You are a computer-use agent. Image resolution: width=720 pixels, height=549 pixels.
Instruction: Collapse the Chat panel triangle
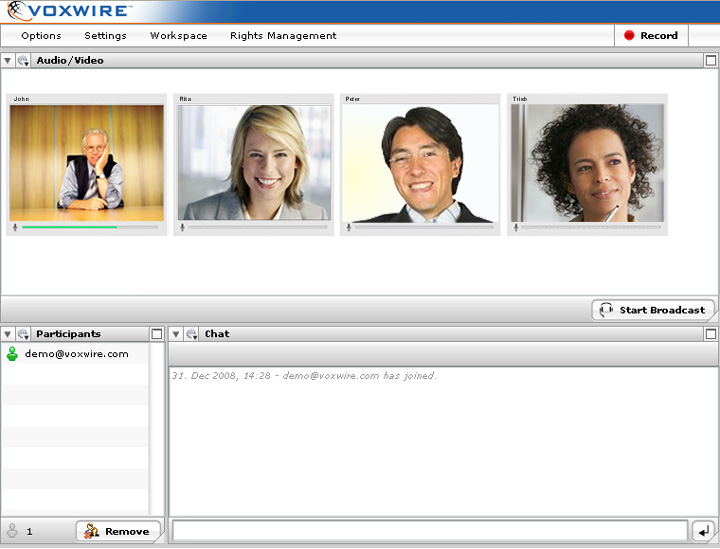175,334
